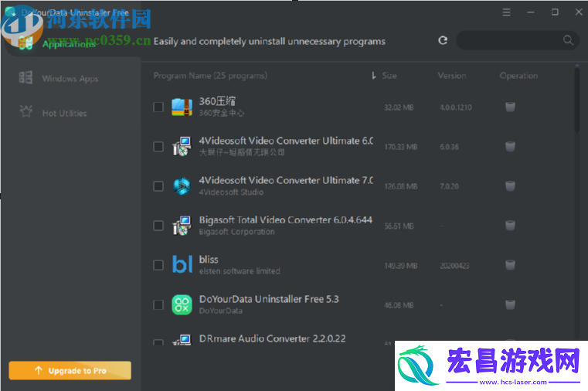
Task: Select the 'bliss' program name
Action: (x=209, y=260)
